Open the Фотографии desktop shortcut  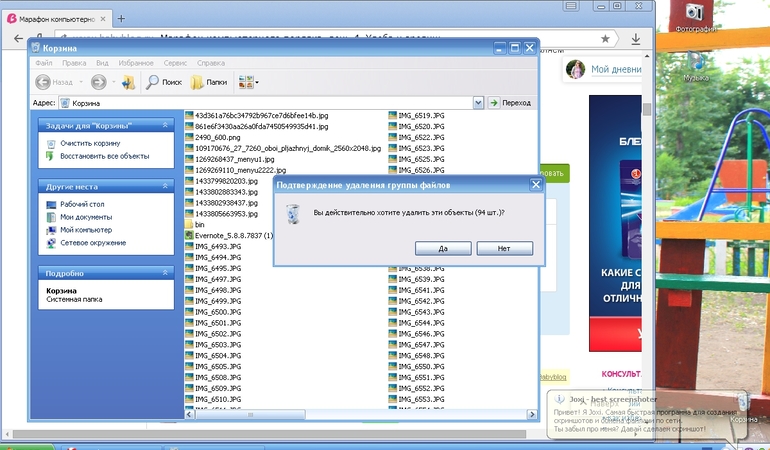point(696,13)
